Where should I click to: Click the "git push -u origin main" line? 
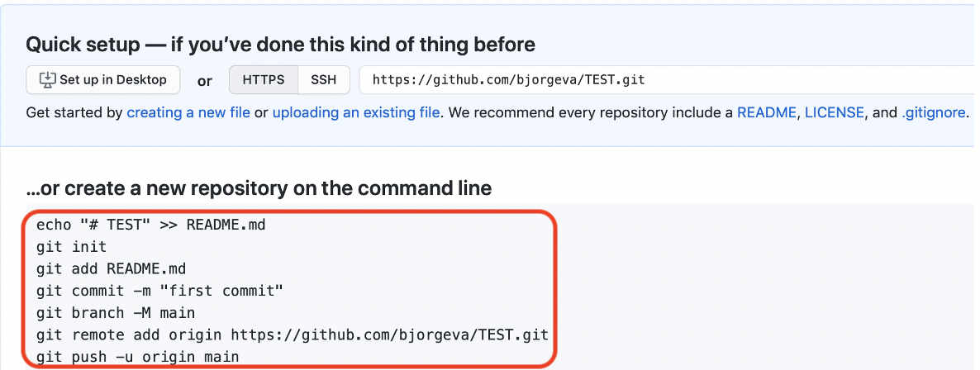click(x=137, y=358)
